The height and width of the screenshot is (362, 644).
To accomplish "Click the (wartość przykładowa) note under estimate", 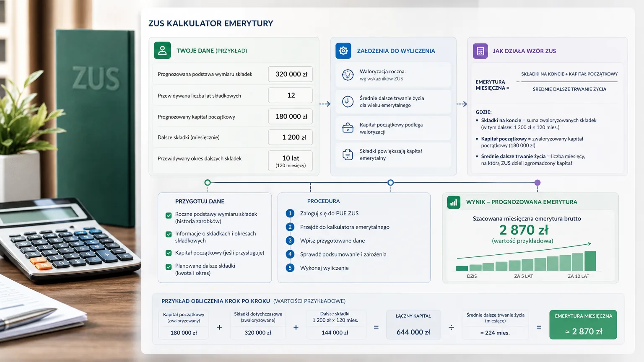I will tap(522, 241).
